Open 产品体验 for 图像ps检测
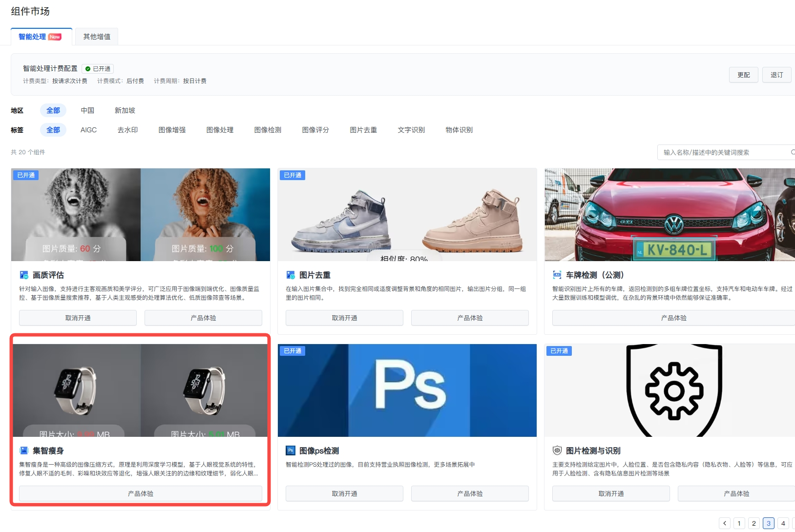 (470, 493)
